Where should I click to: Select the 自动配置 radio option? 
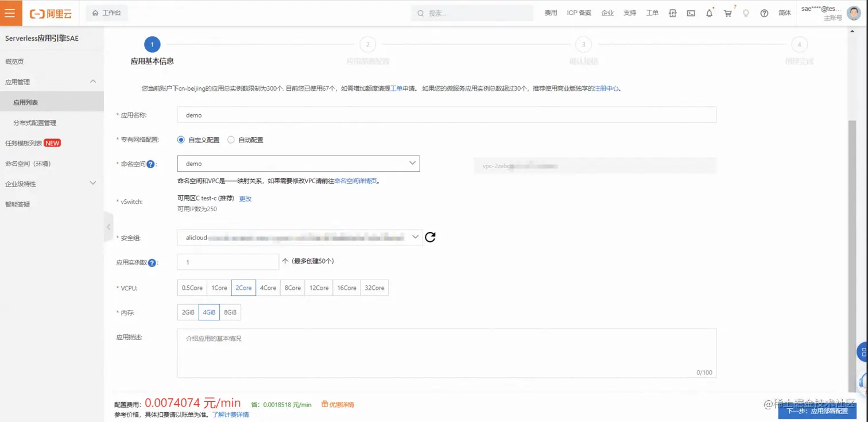pos(230,140)
